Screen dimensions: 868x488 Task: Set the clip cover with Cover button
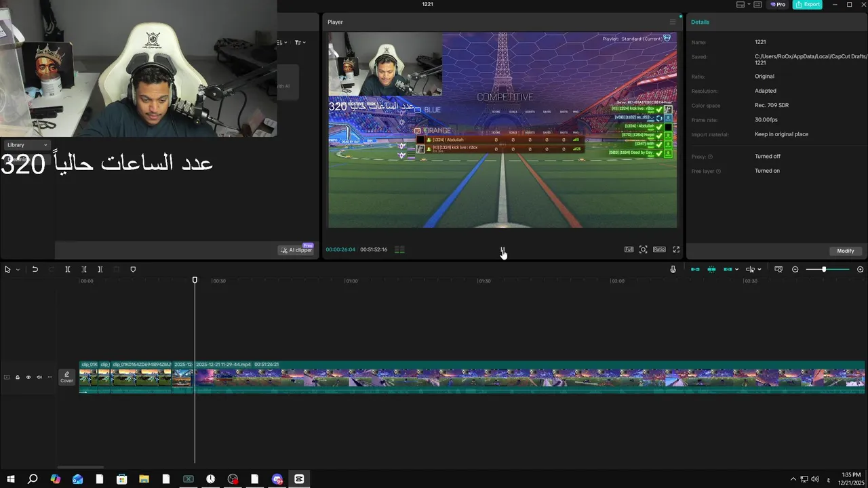(66, 377)
